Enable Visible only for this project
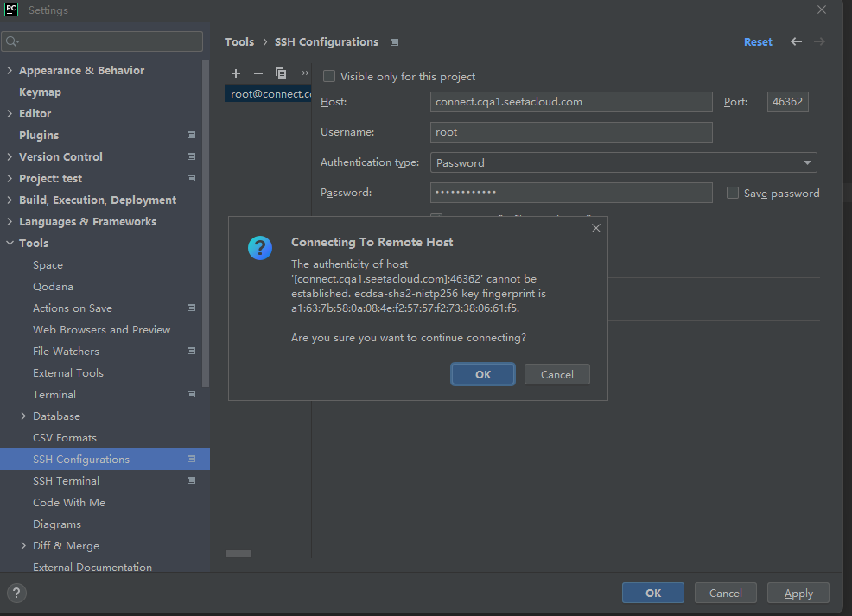Viewport: 852px width, 616px height. (329, 77)
